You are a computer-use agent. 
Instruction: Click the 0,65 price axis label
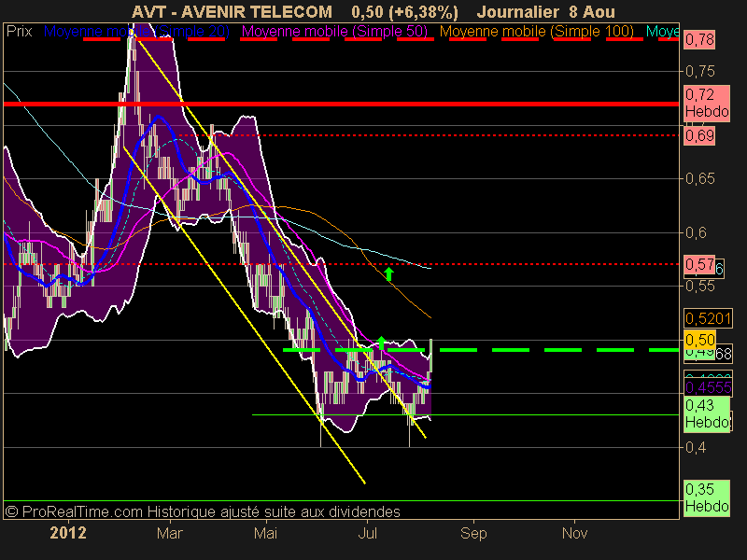point(699,179)
